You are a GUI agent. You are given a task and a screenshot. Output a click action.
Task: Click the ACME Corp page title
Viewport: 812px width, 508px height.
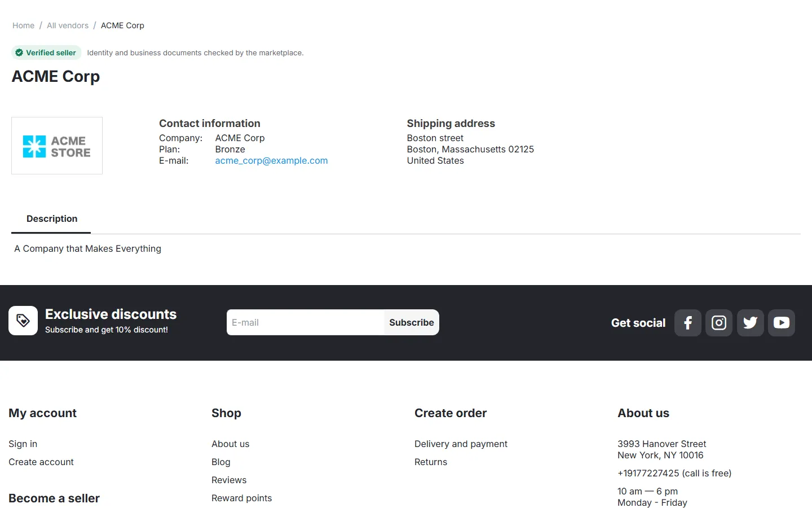pos(56,76)
